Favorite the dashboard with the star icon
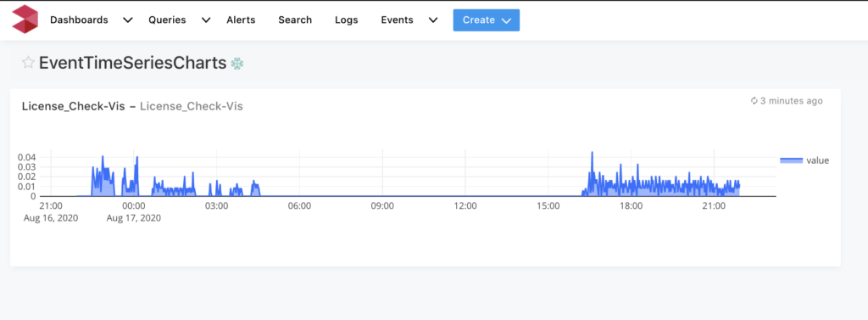The image size is (868, 320). click(28, 63)
